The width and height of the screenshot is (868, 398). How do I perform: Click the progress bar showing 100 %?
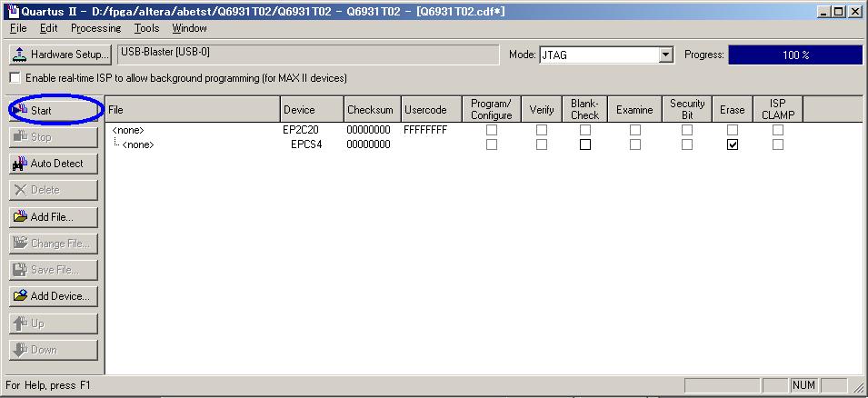pyautogui.click(x=795, y=55)
